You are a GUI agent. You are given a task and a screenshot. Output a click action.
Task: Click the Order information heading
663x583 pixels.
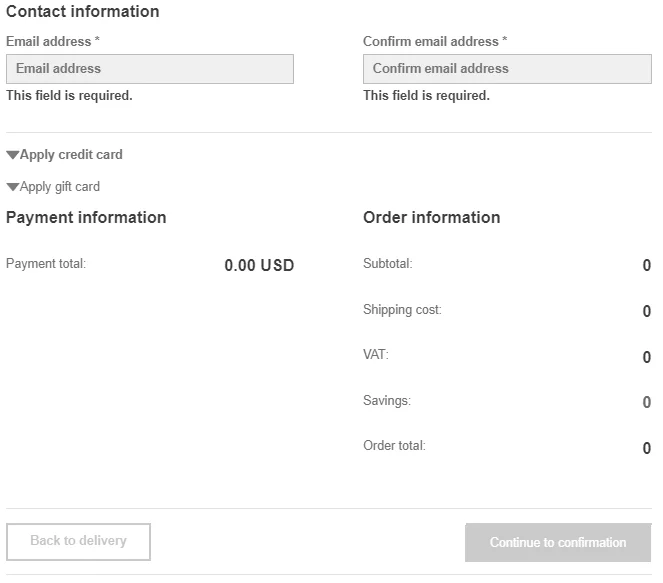432,217
